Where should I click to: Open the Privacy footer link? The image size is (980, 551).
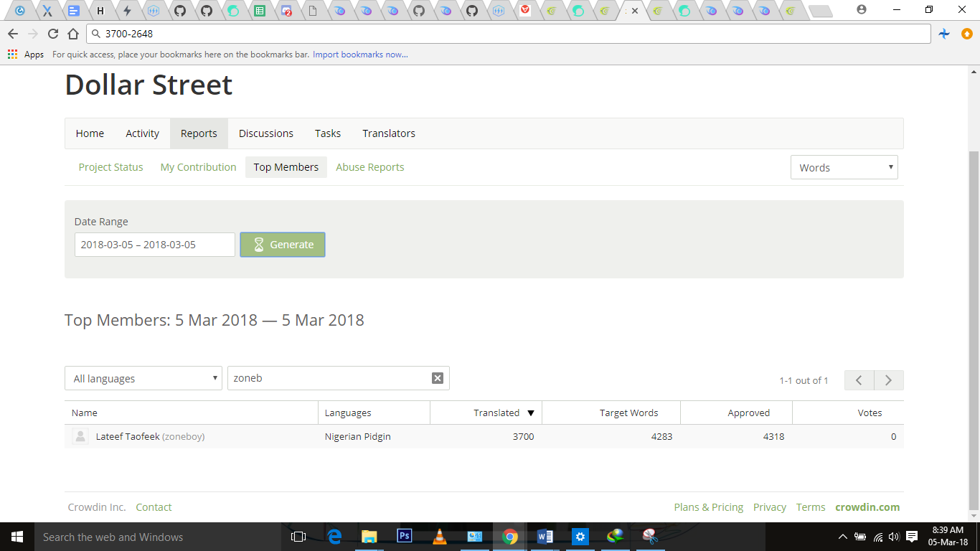(x=770, y=507)
